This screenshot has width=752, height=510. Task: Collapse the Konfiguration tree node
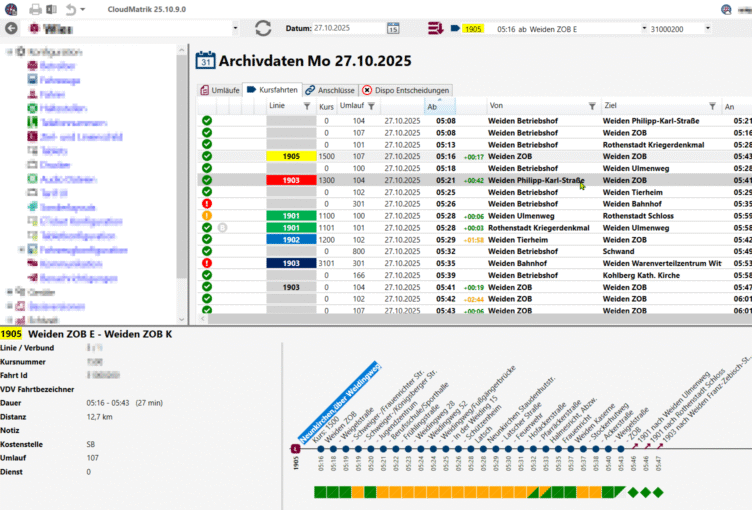[x=8, y=51]
